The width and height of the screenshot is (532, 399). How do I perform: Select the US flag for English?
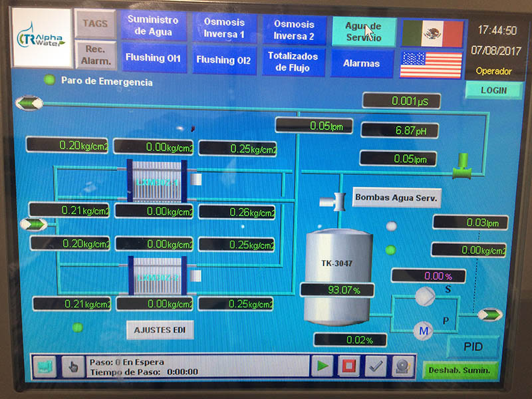point(432,65)
